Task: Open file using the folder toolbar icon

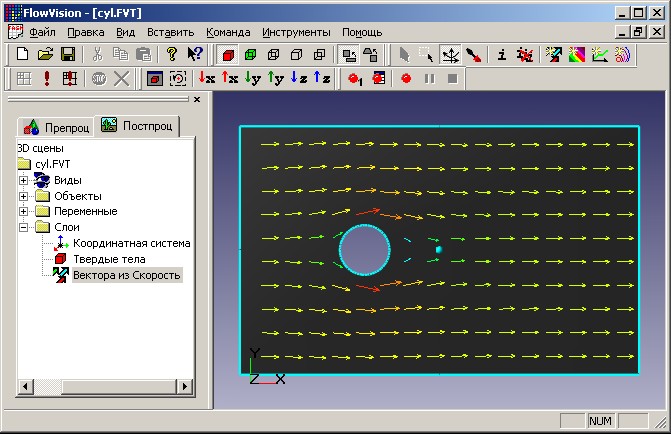Action: tap(45, 54)
